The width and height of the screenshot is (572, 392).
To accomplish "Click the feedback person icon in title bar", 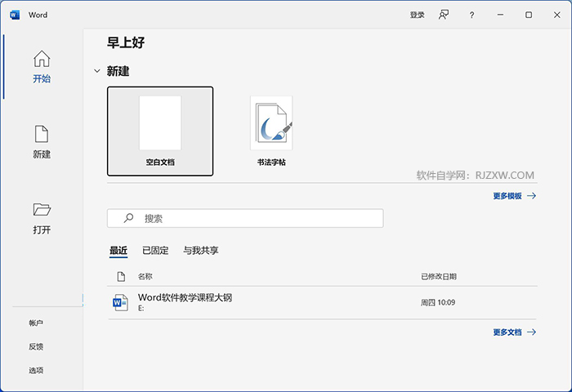I will pyautogui.click(x=443, y=15).
